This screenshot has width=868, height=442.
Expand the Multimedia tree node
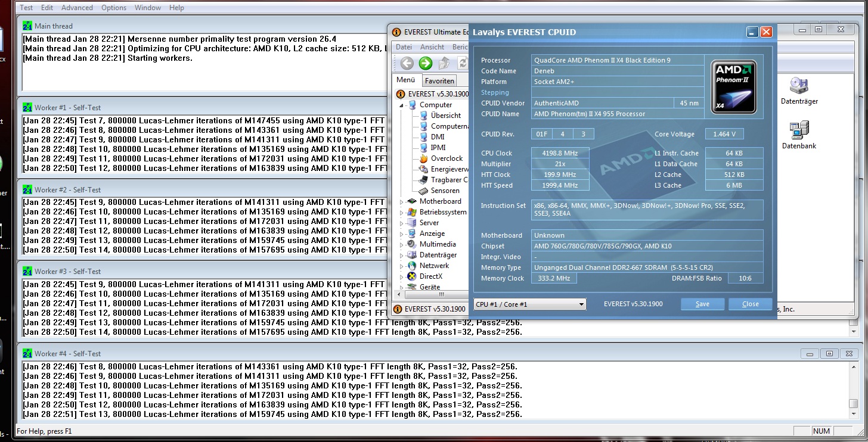[402, 245]
